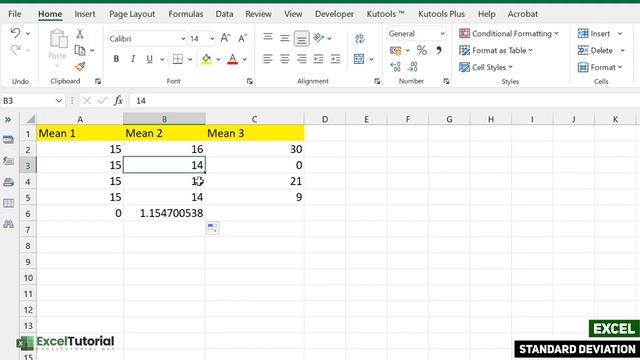Align text left
Viewport: 640px width, 360px height.
(x=268, y=59)
